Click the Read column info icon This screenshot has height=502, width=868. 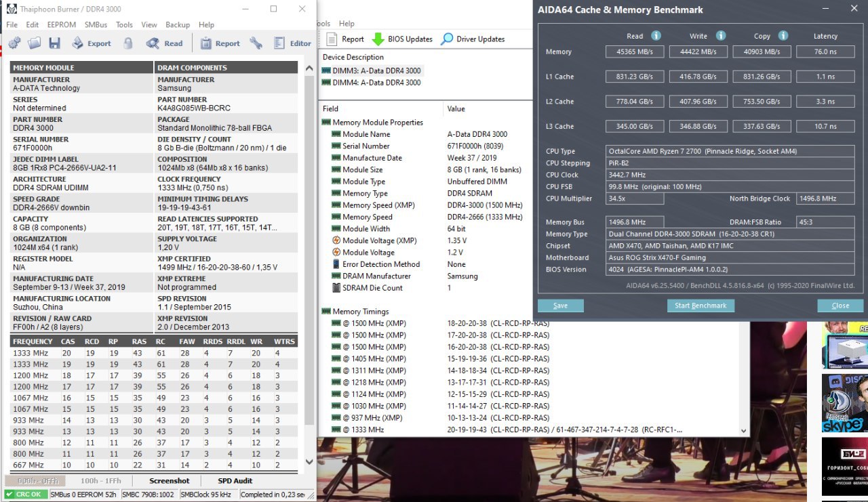[656, 36]
